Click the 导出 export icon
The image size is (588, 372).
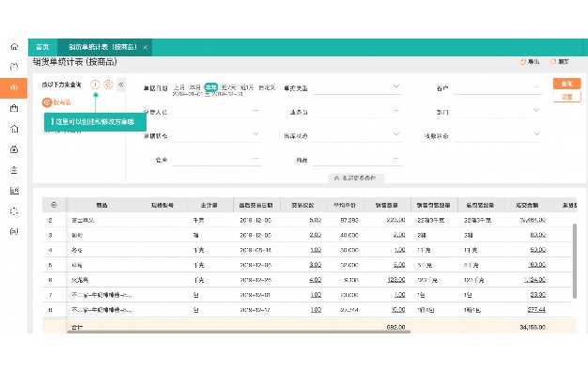(523, 61)
